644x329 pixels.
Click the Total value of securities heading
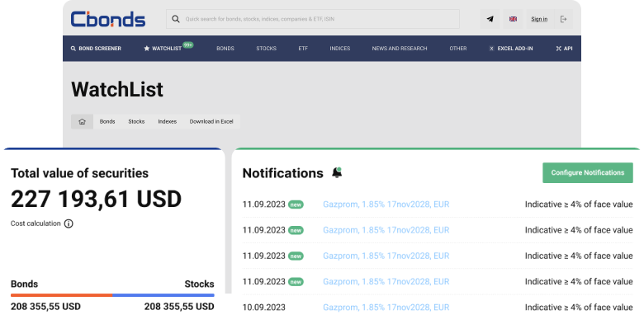80,173
